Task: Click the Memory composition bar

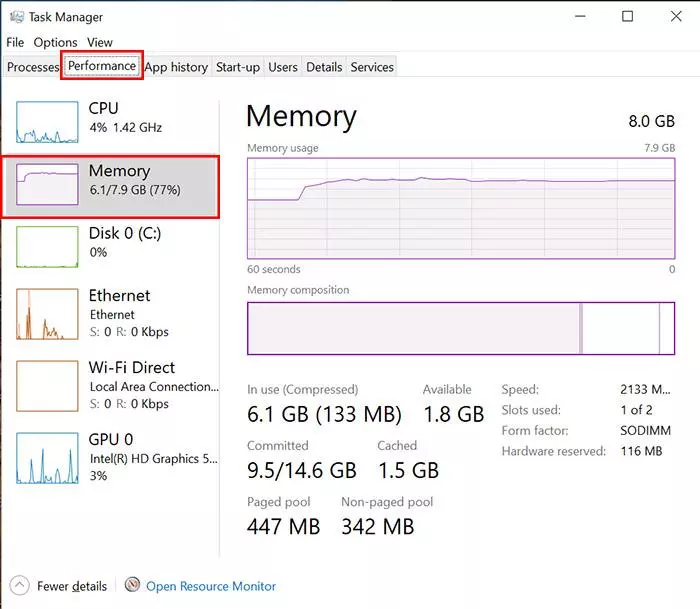Action: point(461,328)
